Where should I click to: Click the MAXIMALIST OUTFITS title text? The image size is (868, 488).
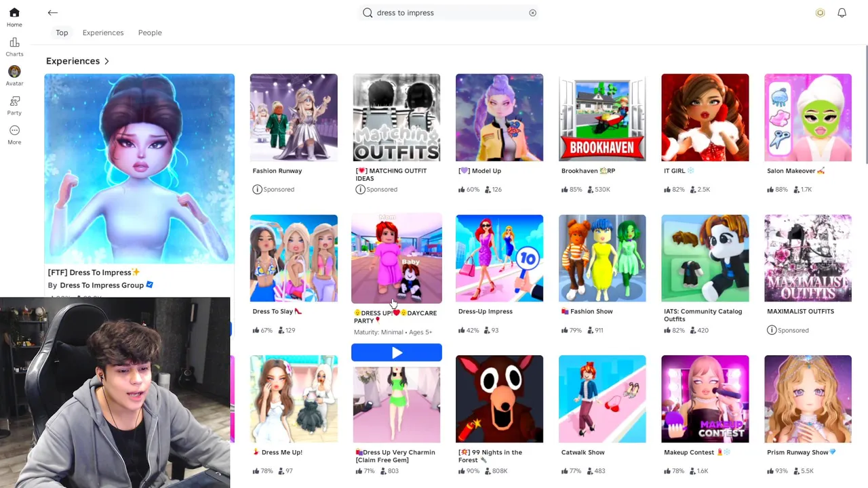(801, 312)
